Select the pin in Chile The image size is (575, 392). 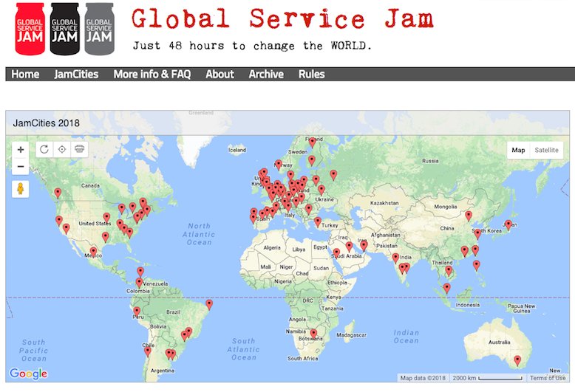[147, 351]
